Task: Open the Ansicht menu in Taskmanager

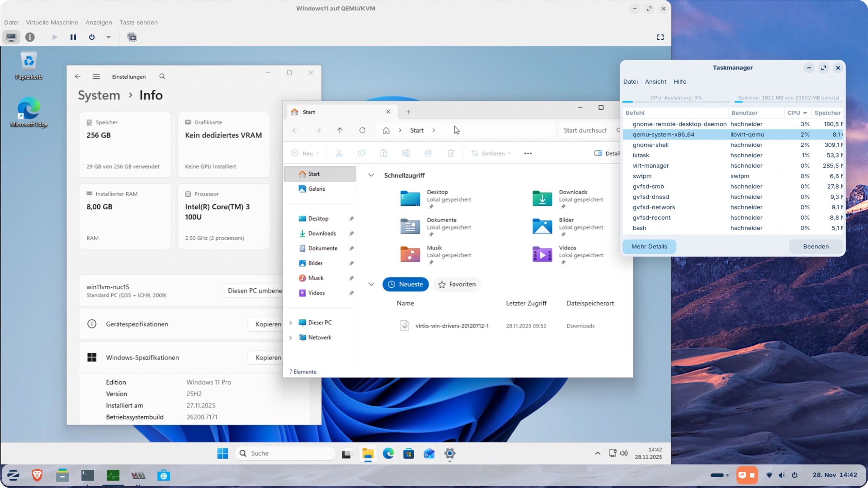Action: click(x=655, y=81)
